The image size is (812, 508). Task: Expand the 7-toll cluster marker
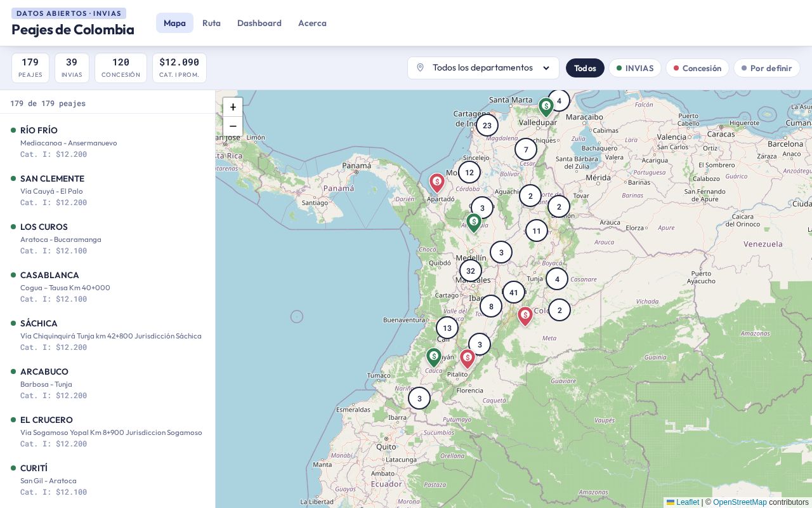pos(526,150)
